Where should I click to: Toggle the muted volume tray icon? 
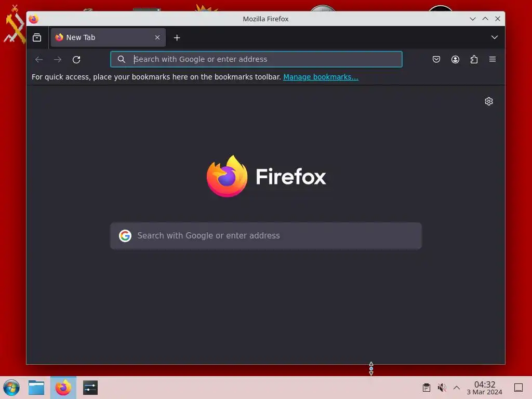442,388
